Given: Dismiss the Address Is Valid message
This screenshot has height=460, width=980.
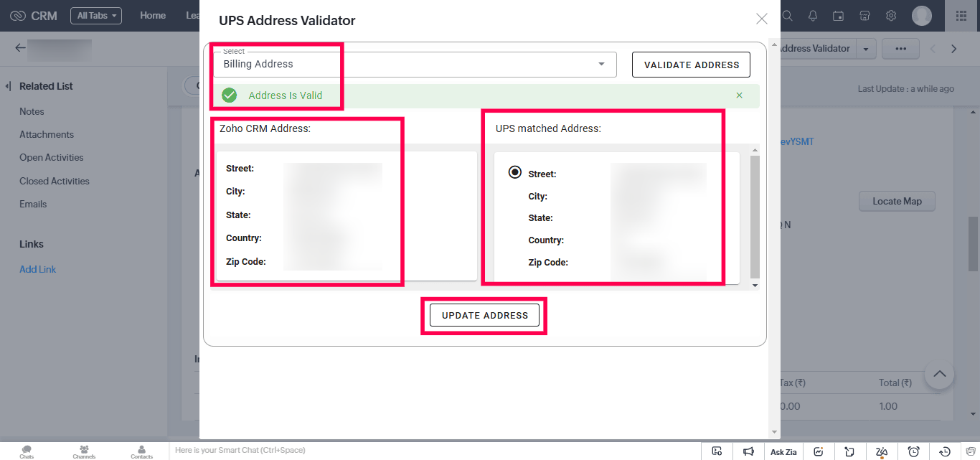Looking at the screenshot, I should [x=740, y=95].
